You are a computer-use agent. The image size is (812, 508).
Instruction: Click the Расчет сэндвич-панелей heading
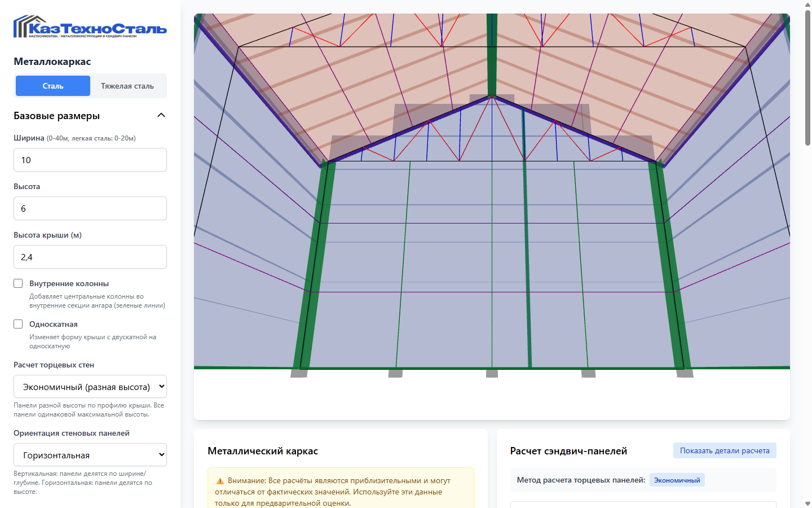pyautogui.click(x=568, y=451)
